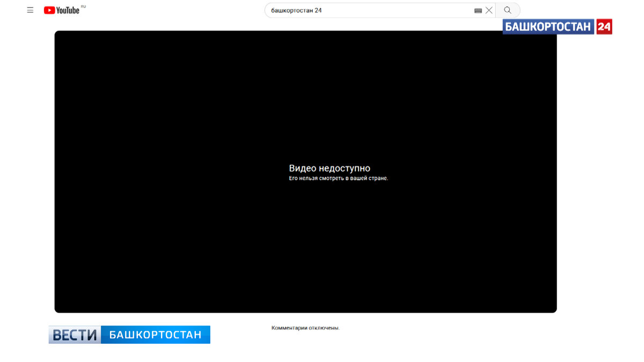Click the unavailable-in-your-country explanation text
Viewport: 644px width, 362px height.
click(x=338, y=178)
